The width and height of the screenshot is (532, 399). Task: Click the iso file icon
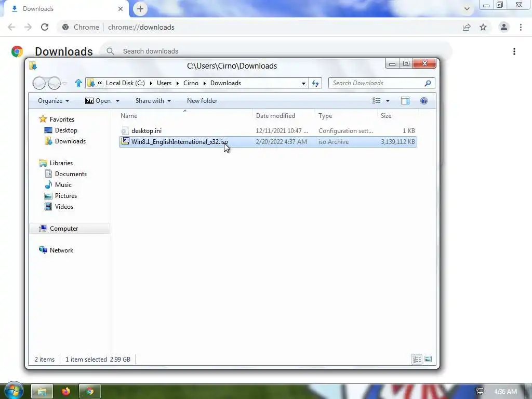(x=125, y=141)
